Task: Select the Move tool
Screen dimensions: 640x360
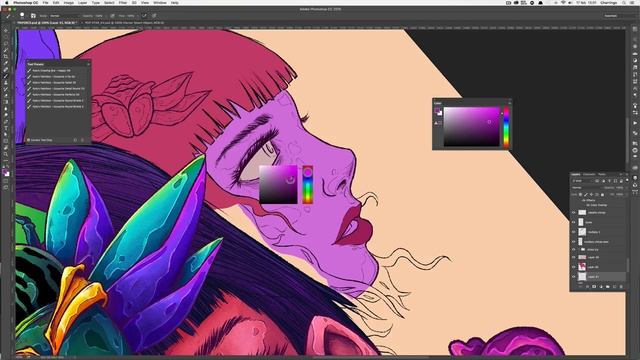Action: click(6, 30)
